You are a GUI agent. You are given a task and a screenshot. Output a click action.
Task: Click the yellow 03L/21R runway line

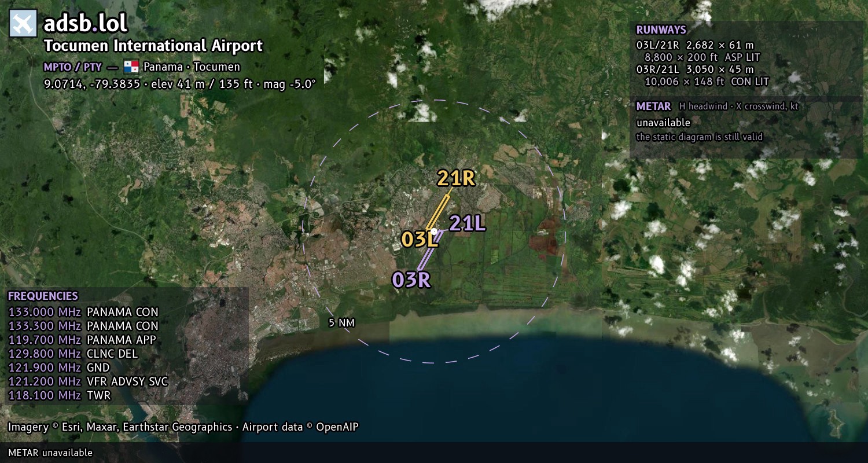tap(439, 213)
